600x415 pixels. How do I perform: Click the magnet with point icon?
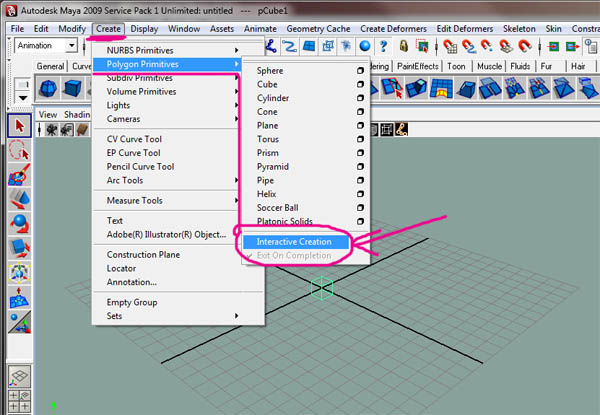(x=487, y=46)
